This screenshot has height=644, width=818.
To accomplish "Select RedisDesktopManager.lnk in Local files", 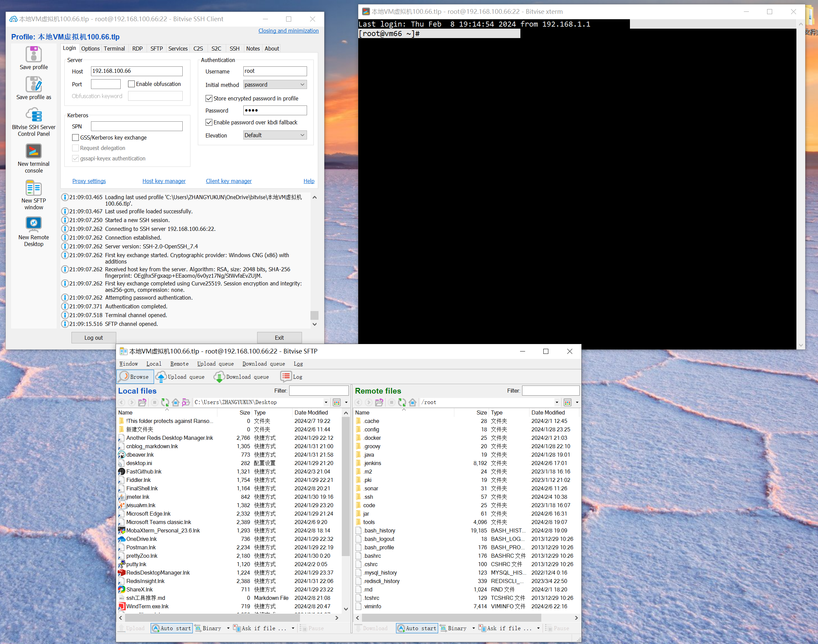I will point(158,573).
